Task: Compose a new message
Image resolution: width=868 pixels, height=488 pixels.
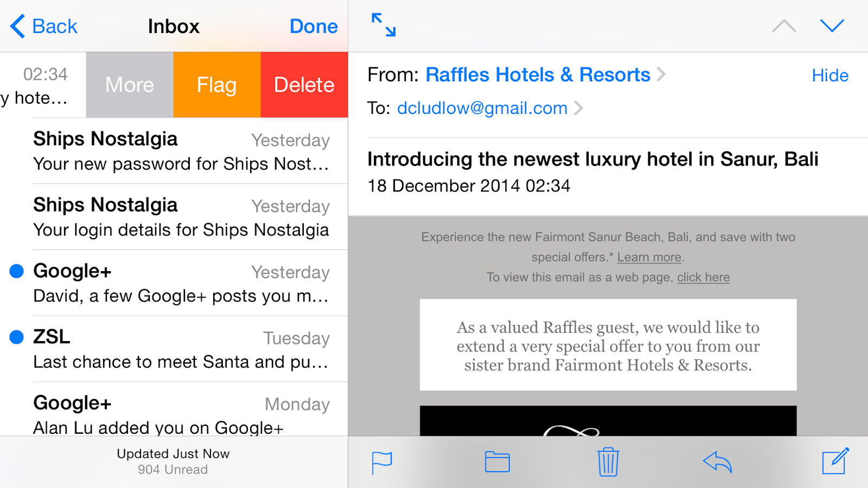Action: (x=835, y=461)
